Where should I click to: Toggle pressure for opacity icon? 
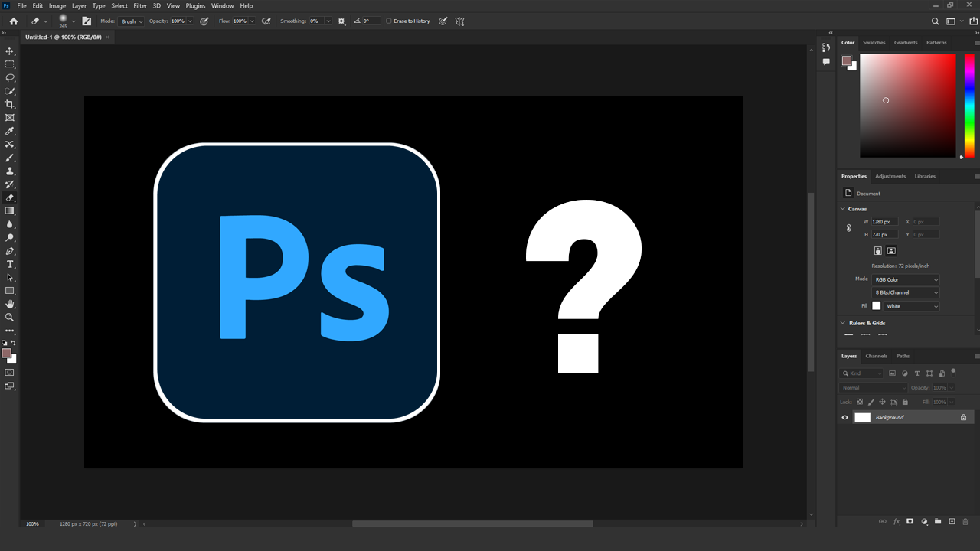pos(204,21)
